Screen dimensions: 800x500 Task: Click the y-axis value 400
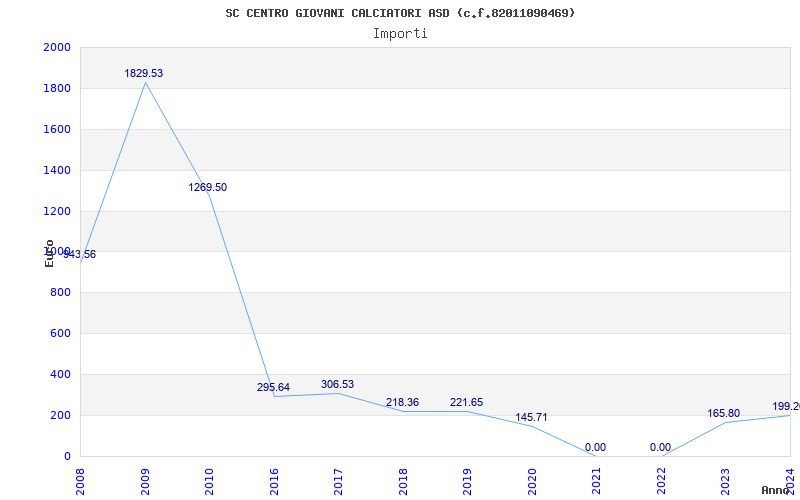click(61, 374)
